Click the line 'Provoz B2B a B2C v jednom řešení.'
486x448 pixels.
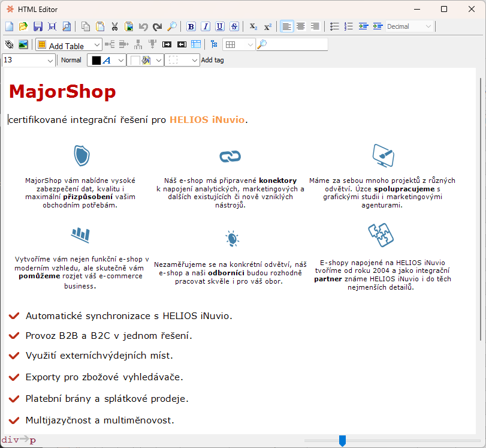(x=109, y=336)
